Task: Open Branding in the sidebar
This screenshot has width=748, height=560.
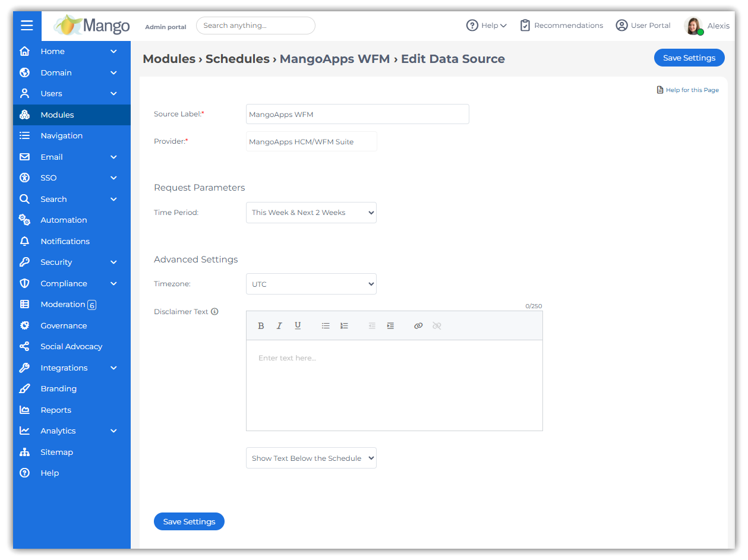Action: [x=58, y=389]
